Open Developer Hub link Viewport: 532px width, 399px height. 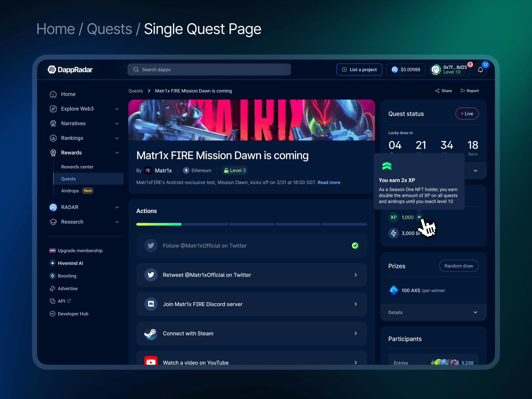click(73, 314)
